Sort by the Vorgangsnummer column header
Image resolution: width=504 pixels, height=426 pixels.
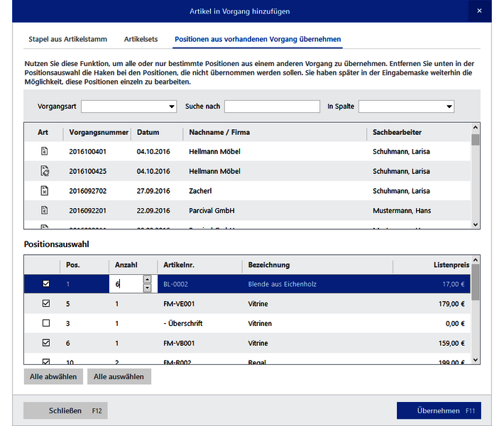[97, 133]
